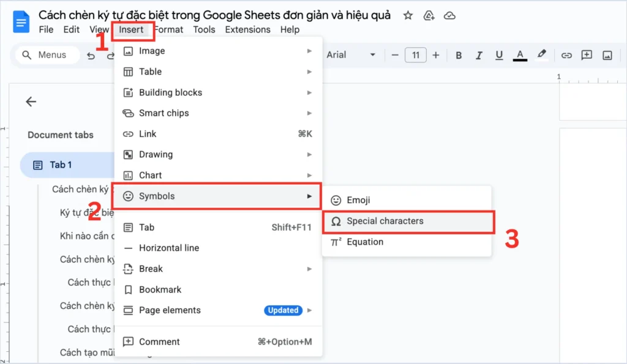The height and width of the screenshot is (364, 627).
Task: Open the Edit menu
Action: [x=71, y=29]
